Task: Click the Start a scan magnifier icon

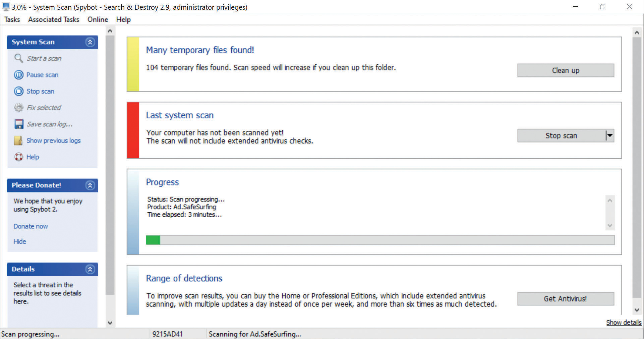Action: pos(18,58)
